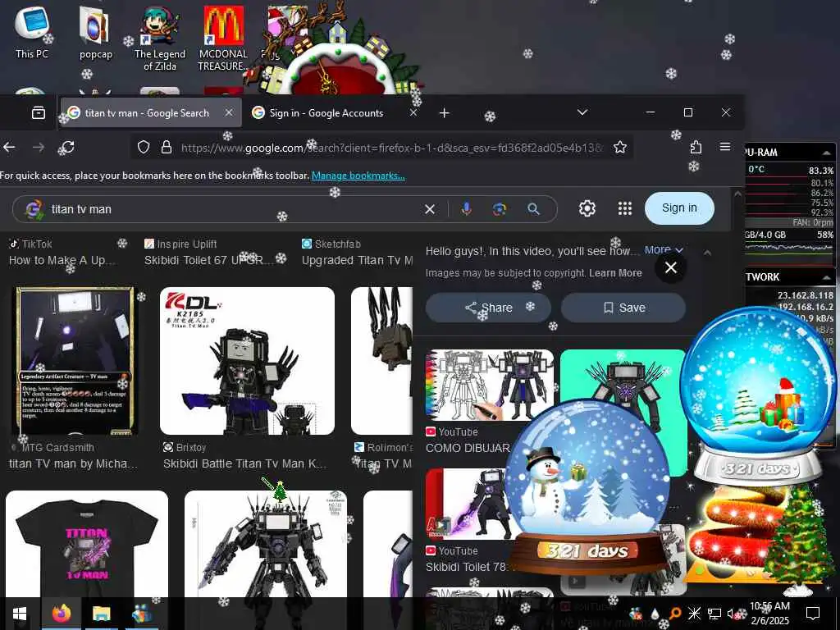Start voice search with the microphone icon
The width and height of the screenshot is (840, 630).
click(467, 209)
